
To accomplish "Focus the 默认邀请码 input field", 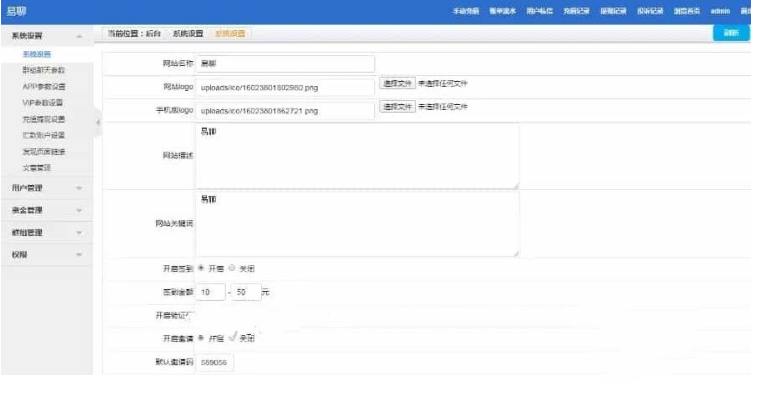I will (215, 362).
